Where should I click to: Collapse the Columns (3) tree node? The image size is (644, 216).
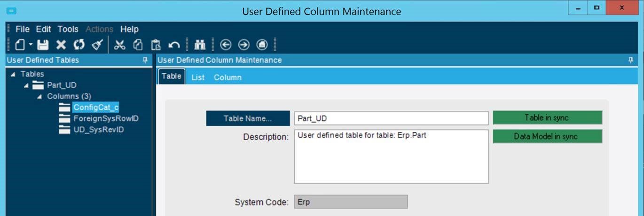[x=39, y=96]
